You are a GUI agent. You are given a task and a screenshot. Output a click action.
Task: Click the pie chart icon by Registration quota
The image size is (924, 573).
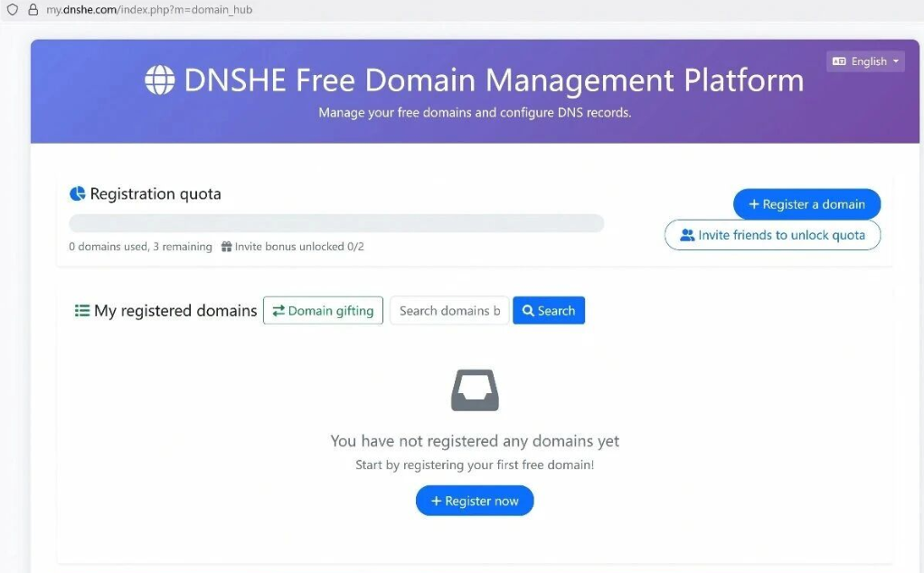[77, 193]
